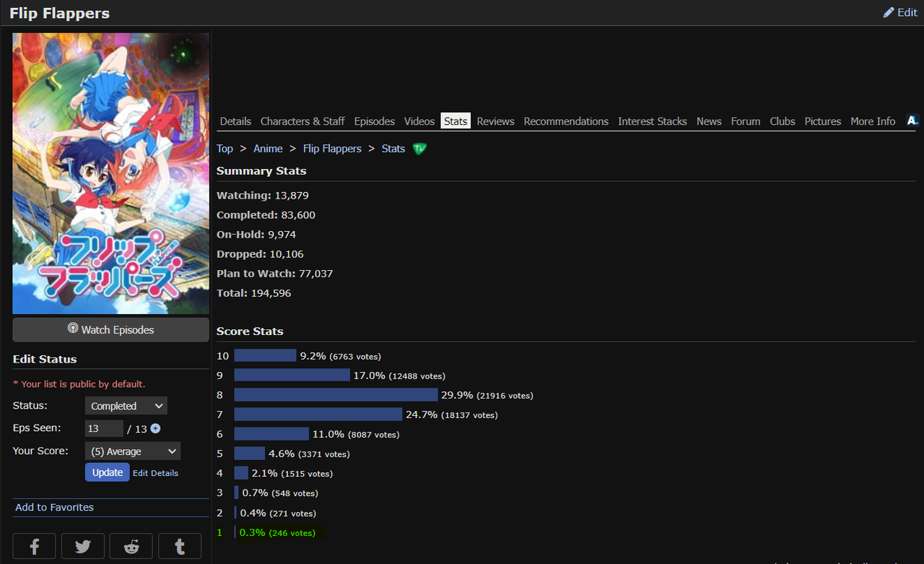Click the Watching: 13,879 summary line
The height and width of the screenshot is (564, 924).
(263, 195)
